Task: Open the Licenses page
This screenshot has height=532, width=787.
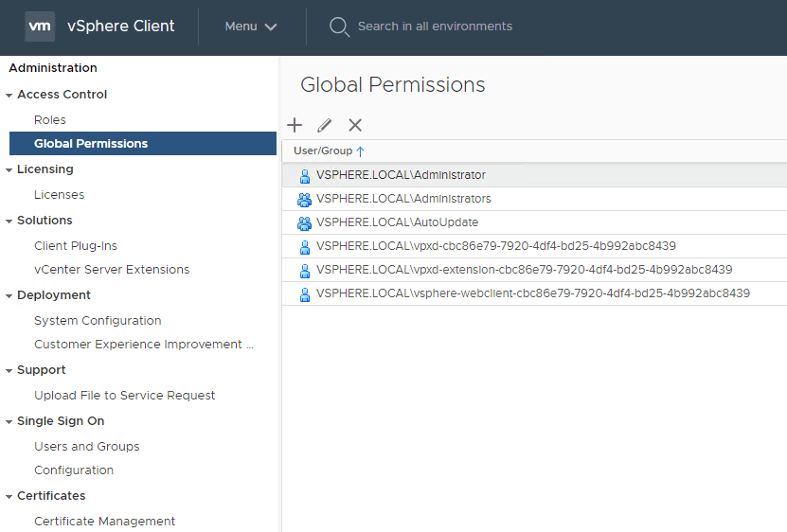Action: [x=60, y=195]
